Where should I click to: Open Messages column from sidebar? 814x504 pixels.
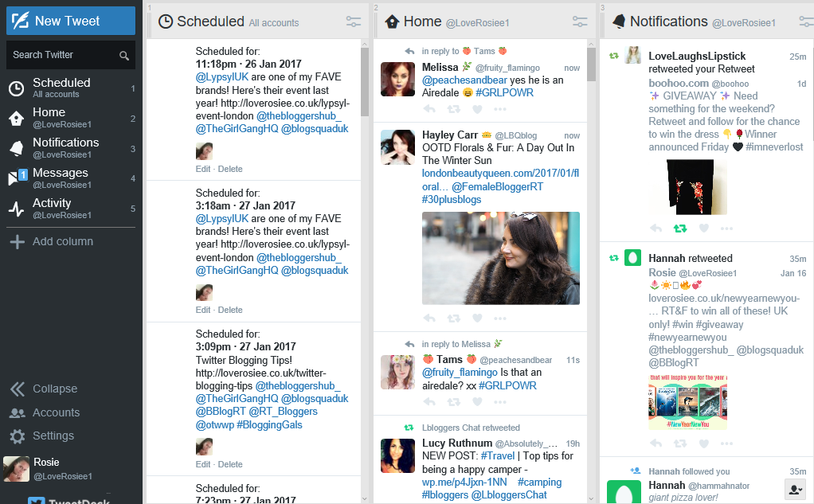60,178
